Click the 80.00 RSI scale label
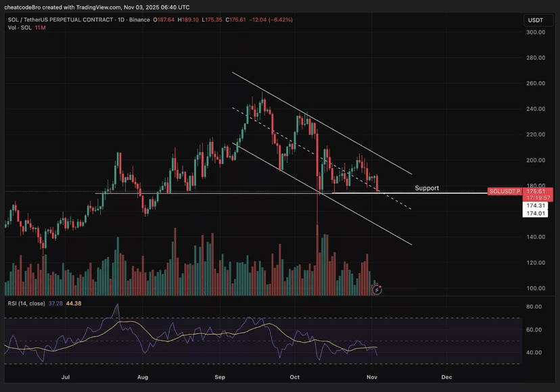The height and width of the screenshot is (392, 560). [x=534, y=307]
